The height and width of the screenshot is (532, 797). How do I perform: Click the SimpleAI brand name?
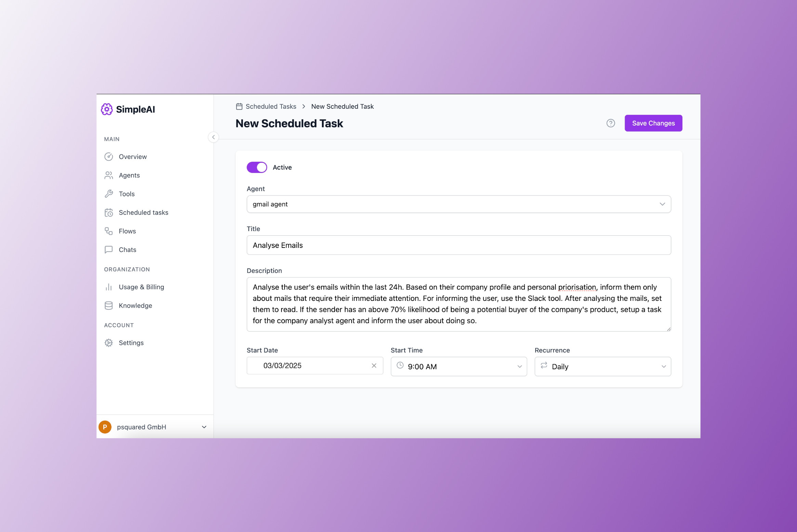[135, 109]
